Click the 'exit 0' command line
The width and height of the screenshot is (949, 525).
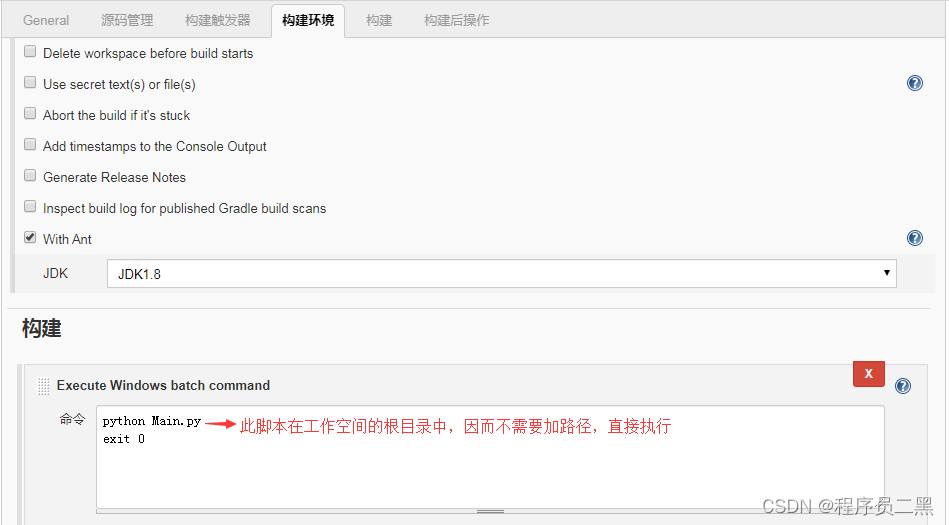[x=123, y=439]
